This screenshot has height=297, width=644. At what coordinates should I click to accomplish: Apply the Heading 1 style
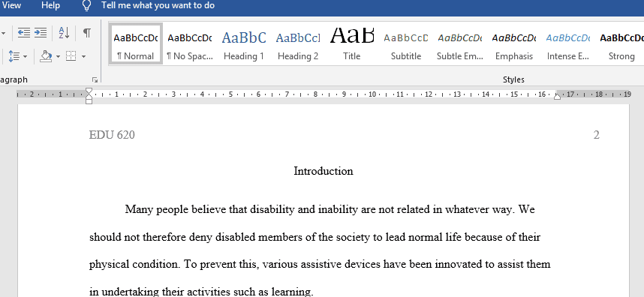244,44
